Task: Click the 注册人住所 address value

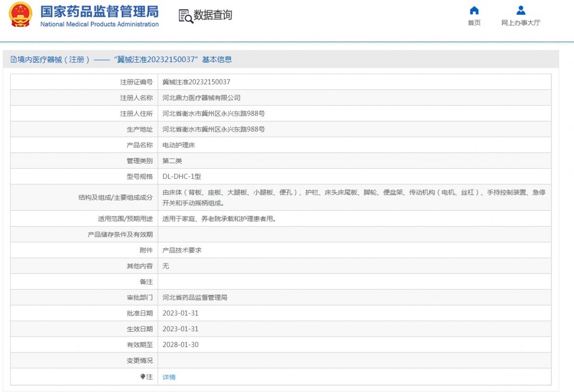Action: 214,113
